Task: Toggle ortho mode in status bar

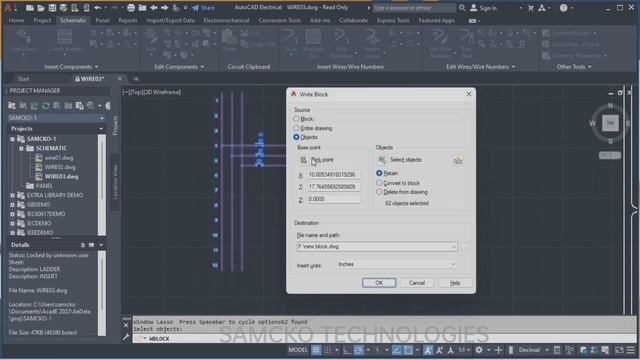Action: click(347, 350)
